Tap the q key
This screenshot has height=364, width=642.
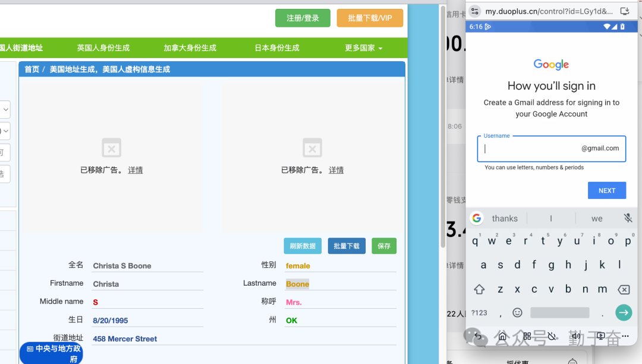pos(475,241)
